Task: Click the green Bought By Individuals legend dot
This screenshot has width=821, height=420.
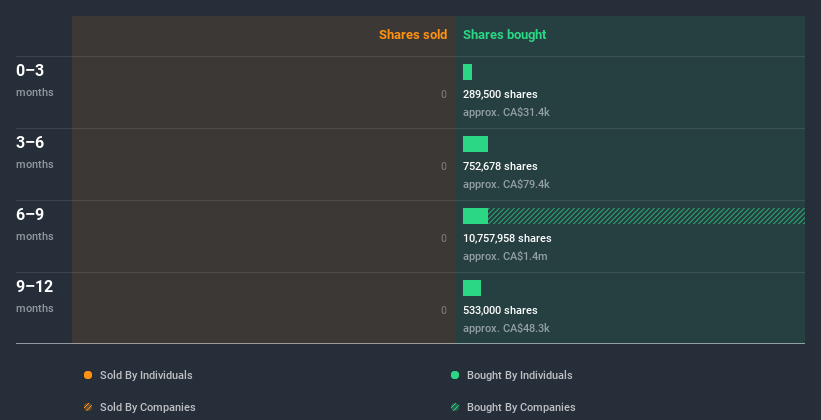Action: (x=455, y=375)
